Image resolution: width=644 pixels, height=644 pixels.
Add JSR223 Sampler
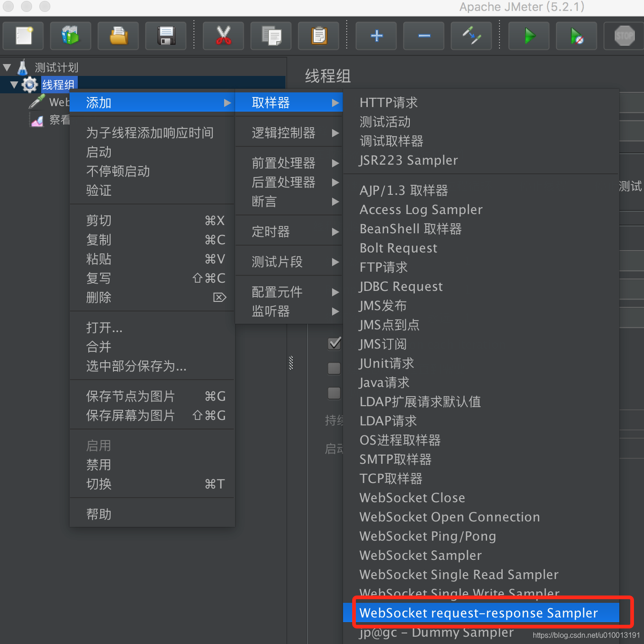481,161
